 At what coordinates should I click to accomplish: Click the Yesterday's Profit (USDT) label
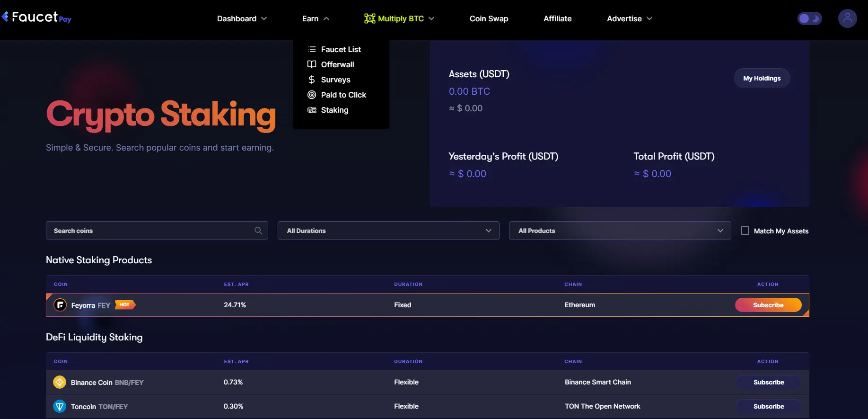[503, 156]
